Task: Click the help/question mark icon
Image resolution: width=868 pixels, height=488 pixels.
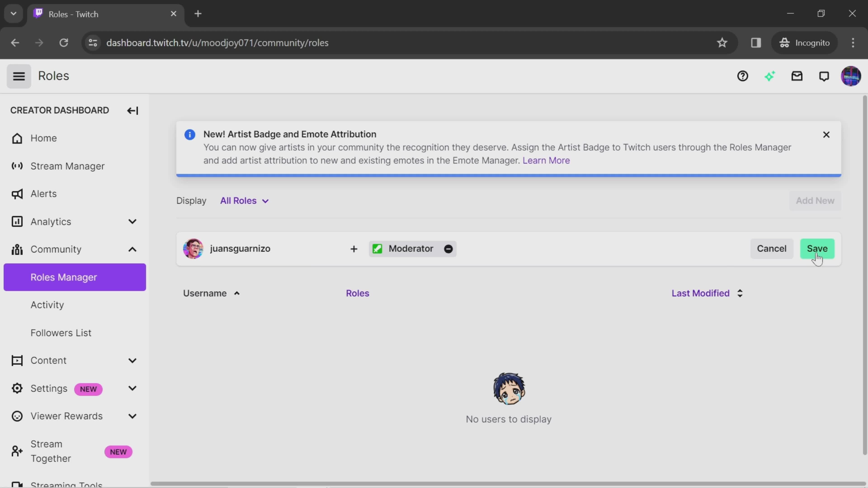Action: 743,76
